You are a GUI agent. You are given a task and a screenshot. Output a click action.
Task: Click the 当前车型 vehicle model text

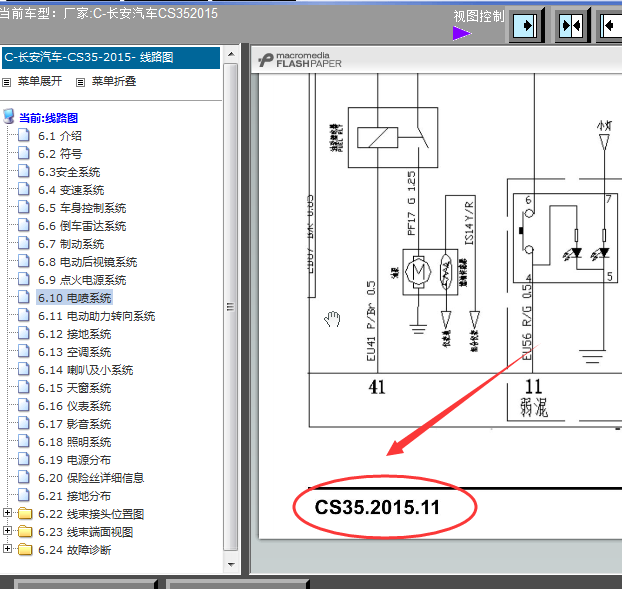(x=109, y=13)
